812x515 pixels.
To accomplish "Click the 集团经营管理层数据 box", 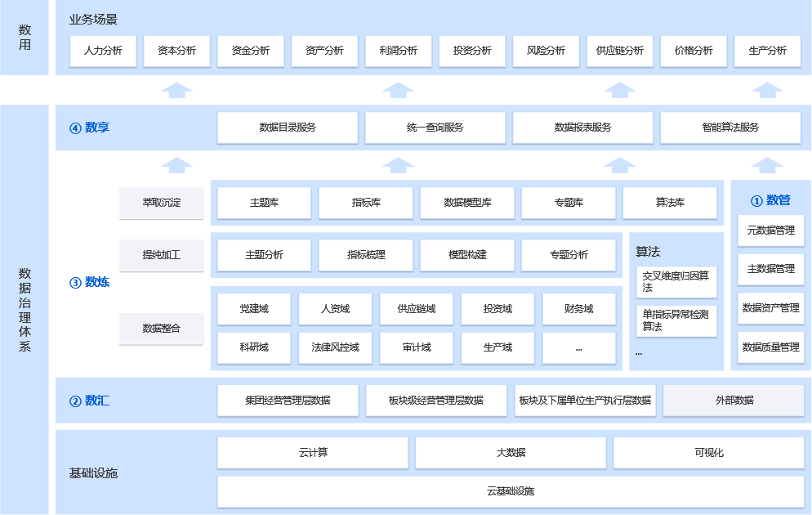I will tap(288, 401).
